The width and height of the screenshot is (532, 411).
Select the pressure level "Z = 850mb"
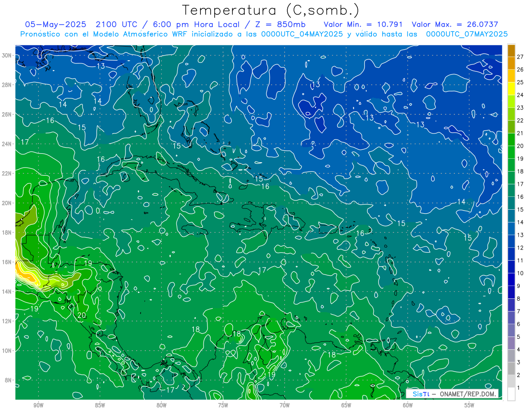click(x=281, y=24)
